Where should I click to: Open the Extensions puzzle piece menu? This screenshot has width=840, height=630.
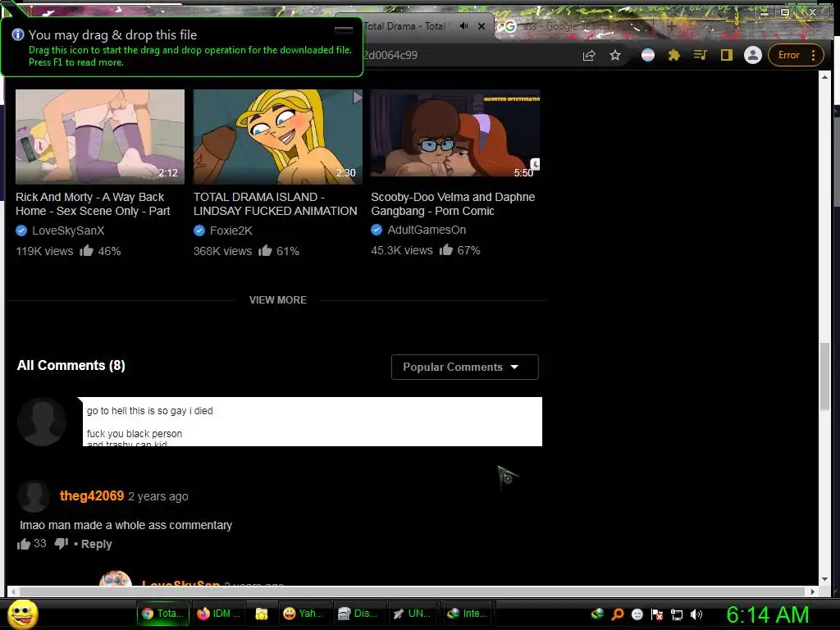(674, 55)
